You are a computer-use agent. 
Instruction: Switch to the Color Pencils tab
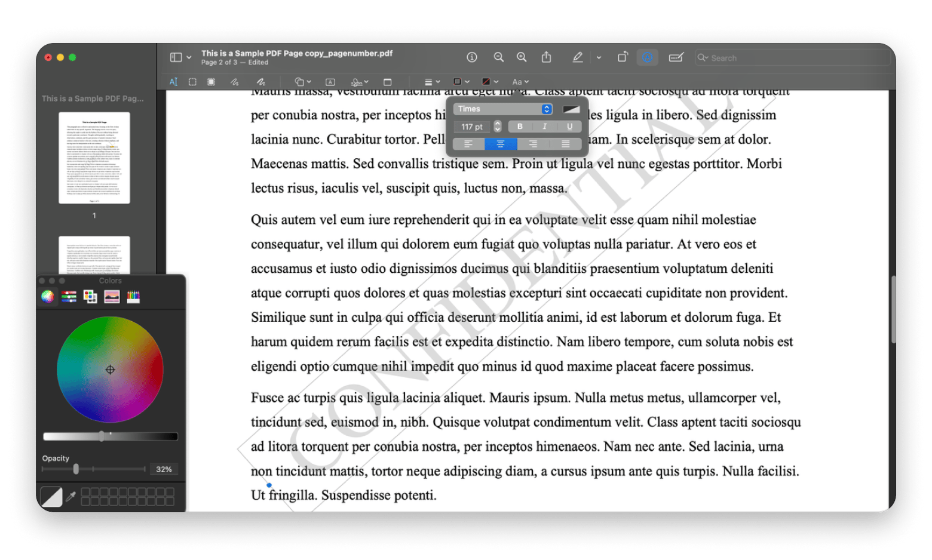(133, 296)
